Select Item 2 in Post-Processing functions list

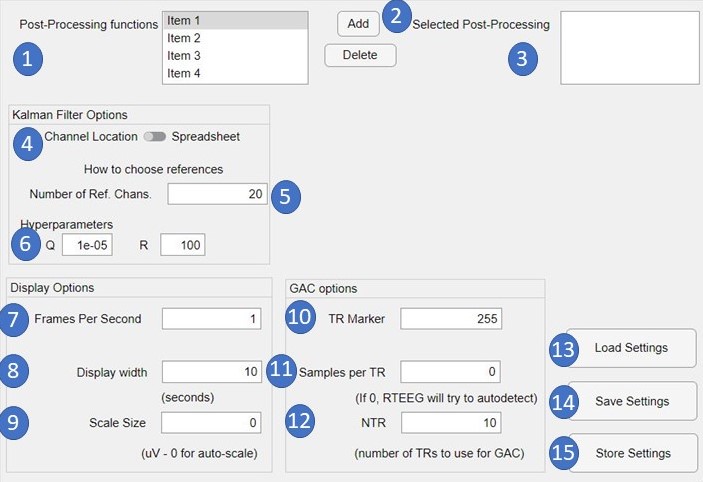coord(235,38)
